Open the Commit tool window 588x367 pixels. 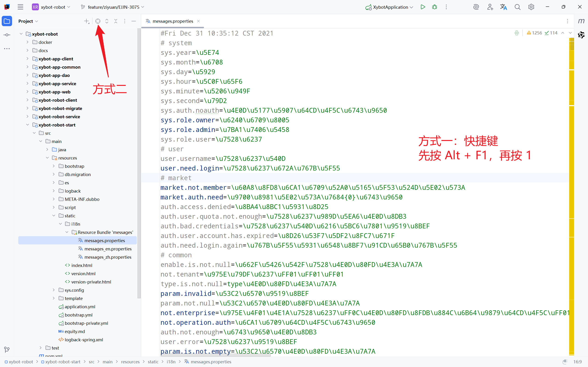(x=7, y=35)
